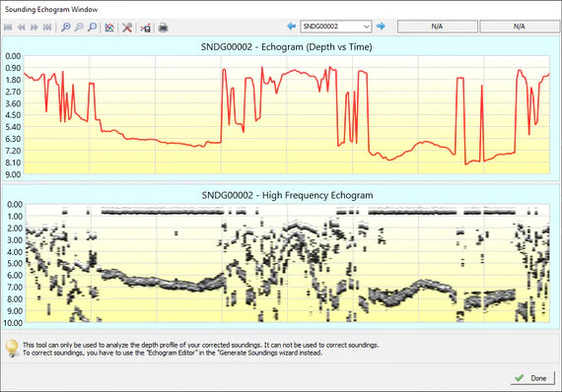The height and width of the screenshot is (392, 562).
Task: Click the lightbulb tip icon
Action: click(12, 349)
